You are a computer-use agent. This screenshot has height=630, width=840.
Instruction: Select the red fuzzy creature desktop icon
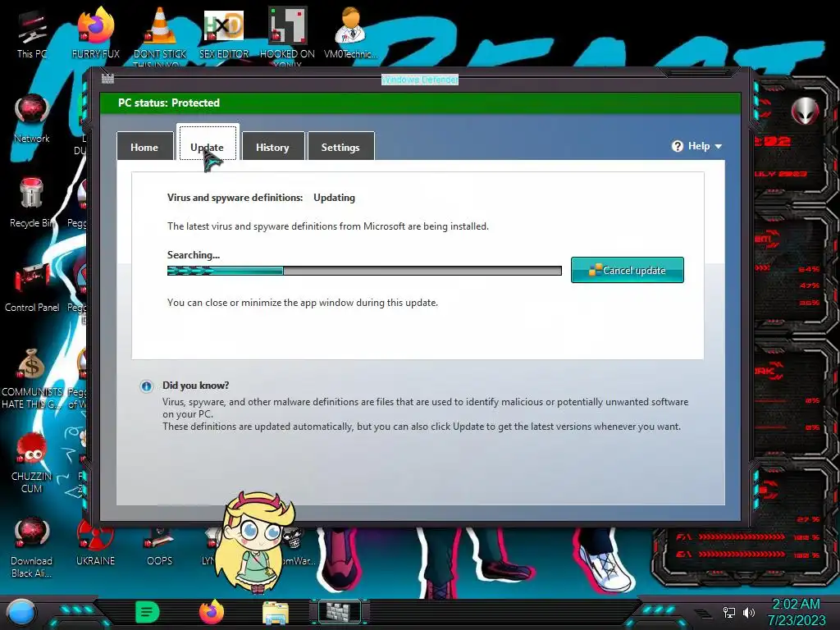tap(32, 462)
